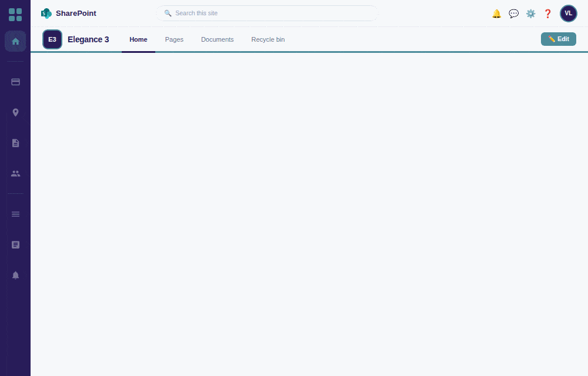Open notifications via the bell icon
The width and height of the screenshot is (588, 376).
pyautogui.click(x=496, y=13)
